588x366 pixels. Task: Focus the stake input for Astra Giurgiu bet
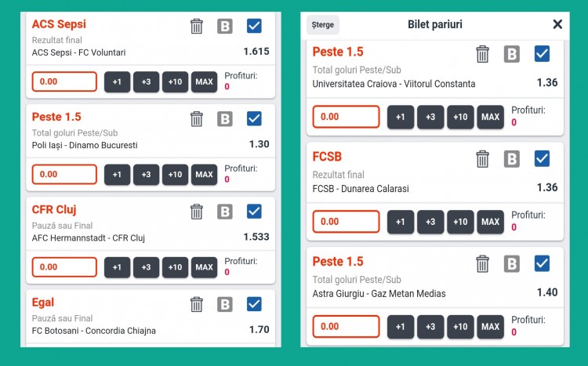coord(346,326)
